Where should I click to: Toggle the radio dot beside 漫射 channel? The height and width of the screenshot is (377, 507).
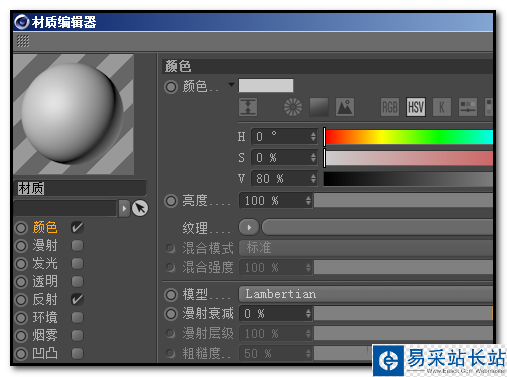click(21, 246)
